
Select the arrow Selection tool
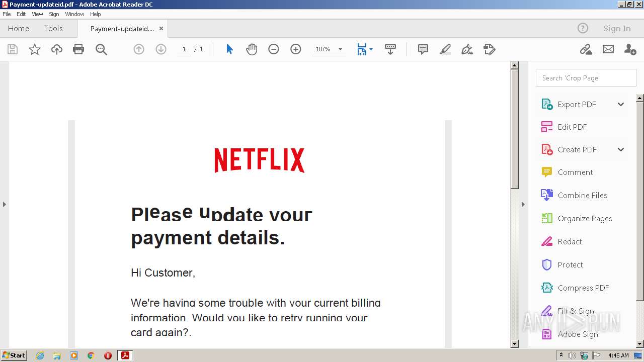click(x=229, y=49)
